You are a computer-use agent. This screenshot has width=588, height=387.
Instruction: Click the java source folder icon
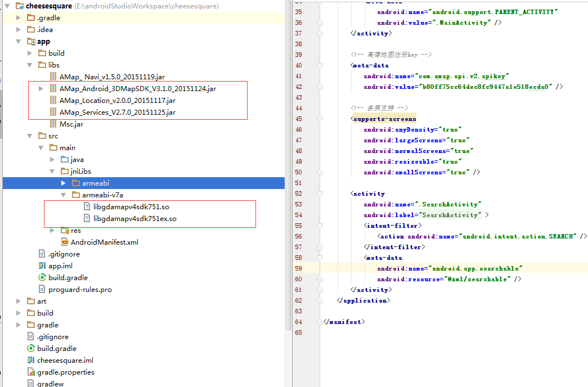click(65, 159)
